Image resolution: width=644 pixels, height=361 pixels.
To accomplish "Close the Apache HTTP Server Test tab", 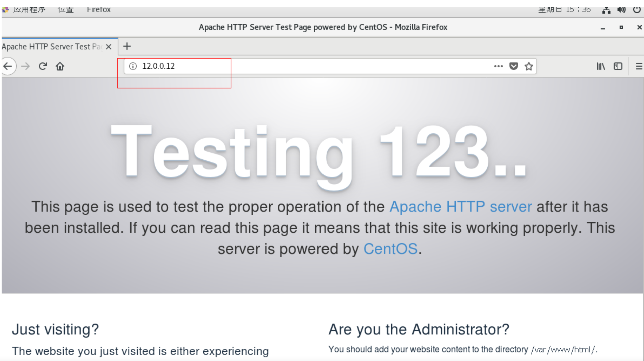I will click(108, 47).
